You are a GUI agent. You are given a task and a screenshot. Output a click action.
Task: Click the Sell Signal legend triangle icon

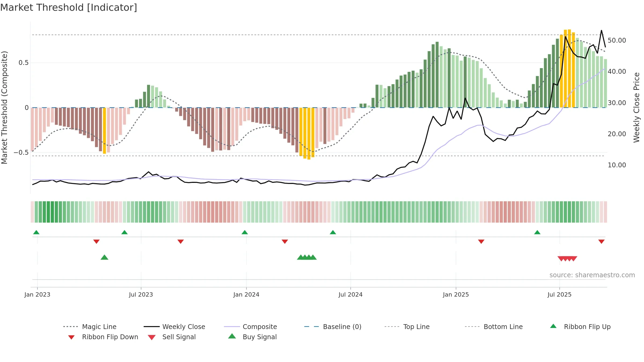(x=152, y=337)
